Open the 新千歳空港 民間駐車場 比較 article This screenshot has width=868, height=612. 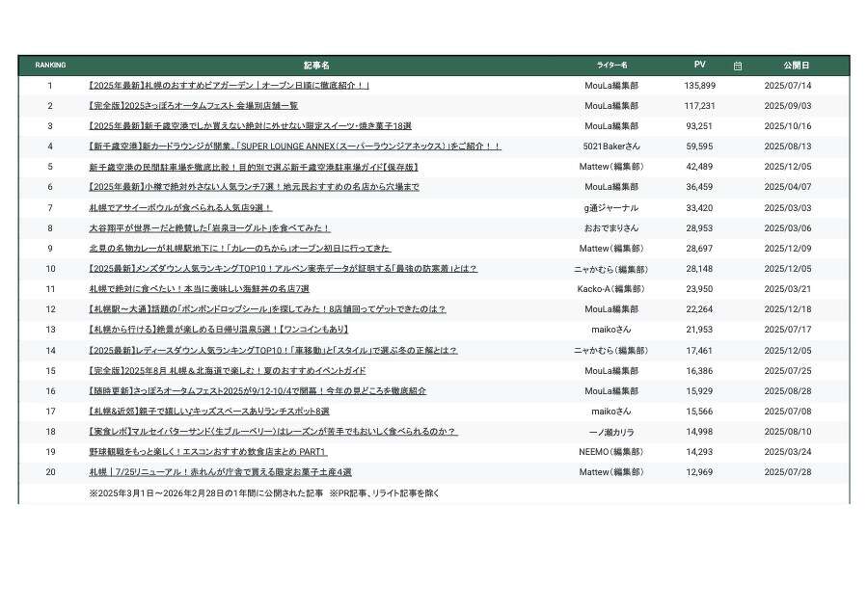(x=253, y=167)
